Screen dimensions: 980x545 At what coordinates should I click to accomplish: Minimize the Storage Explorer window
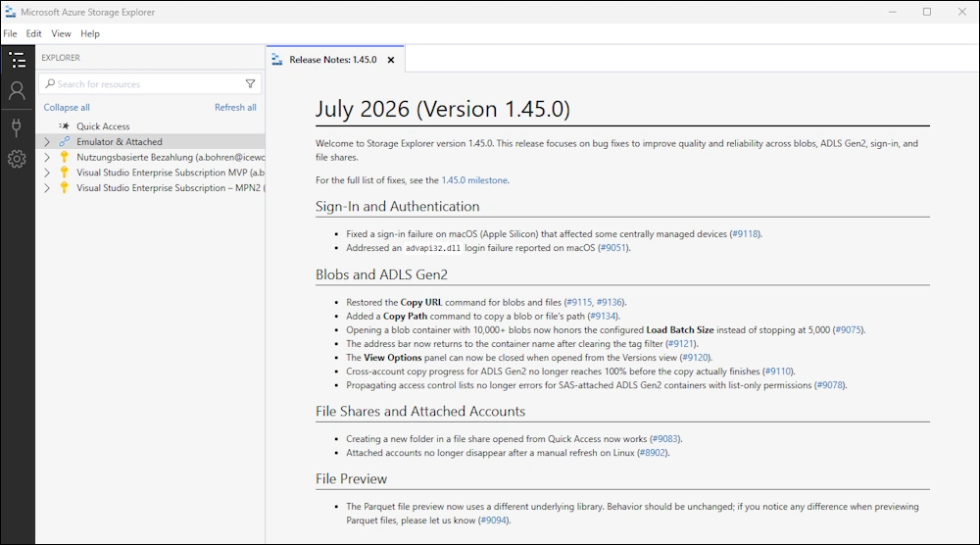893,12
